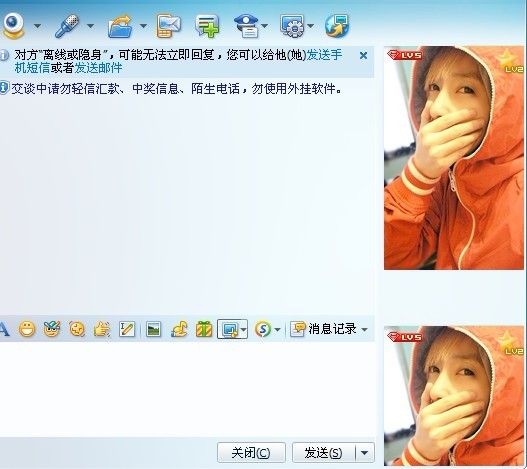Screen dimensions: 527x469
Task: Click the LV2 star badge on upper avatar
Action: click(511, 61)
